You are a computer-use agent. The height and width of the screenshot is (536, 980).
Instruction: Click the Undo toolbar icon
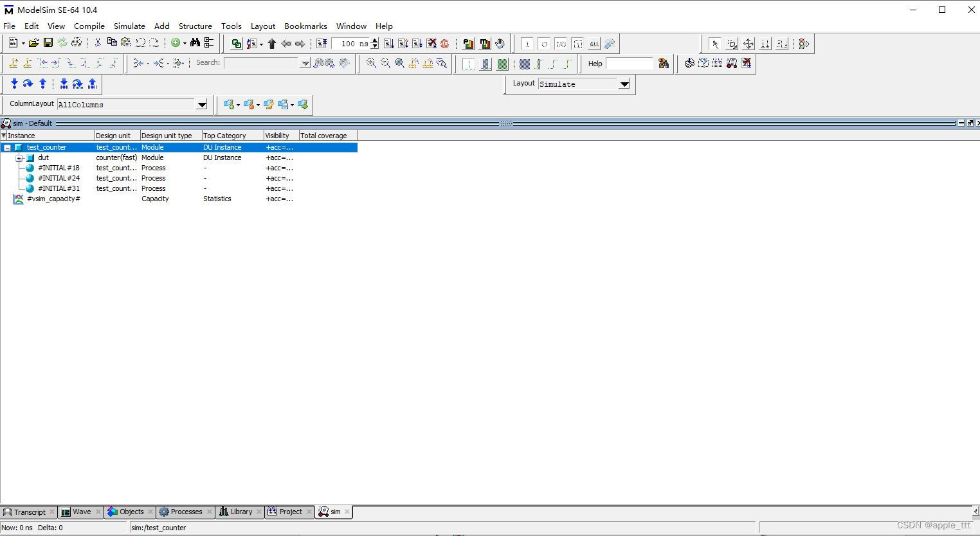139,43
